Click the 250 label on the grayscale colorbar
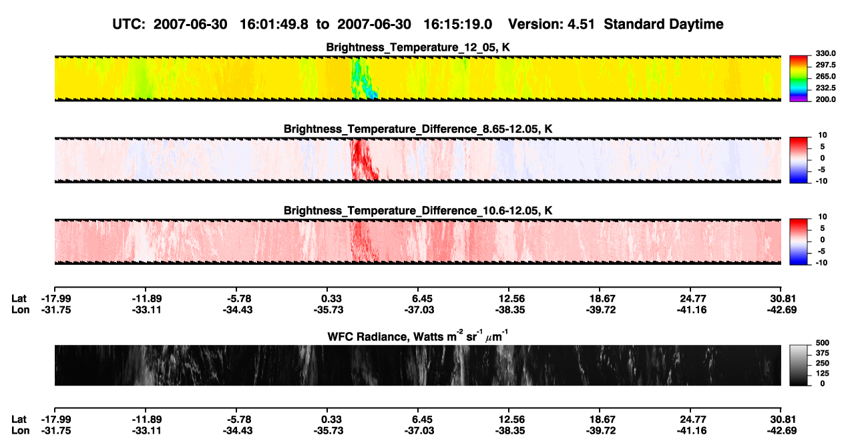The height and width of the screenshot is (445, 868). (823, 364)
